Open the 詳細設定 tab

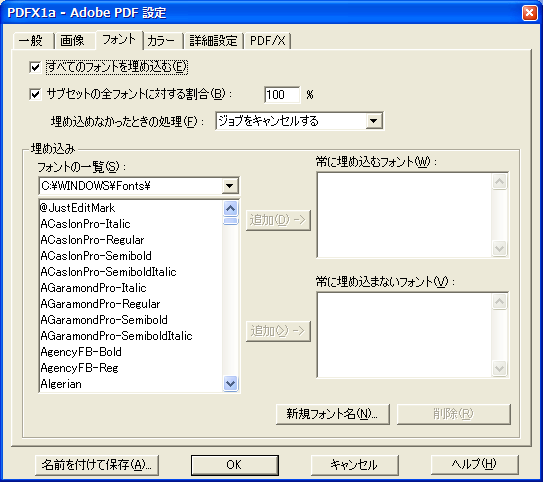214,41
